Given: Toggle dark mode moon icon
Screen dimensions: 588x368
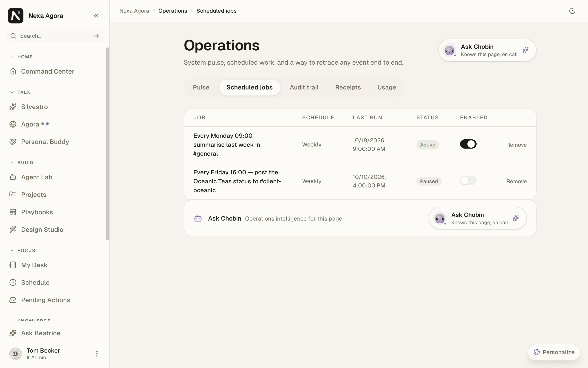Looking at the screenshot, I should tap(572, 11).
